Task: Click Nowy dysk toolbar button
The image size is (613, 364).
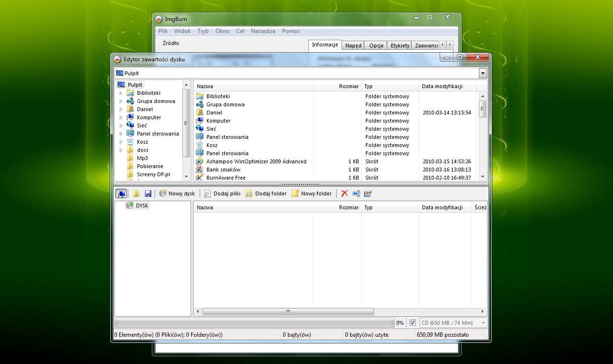Action: click(177, 193)
